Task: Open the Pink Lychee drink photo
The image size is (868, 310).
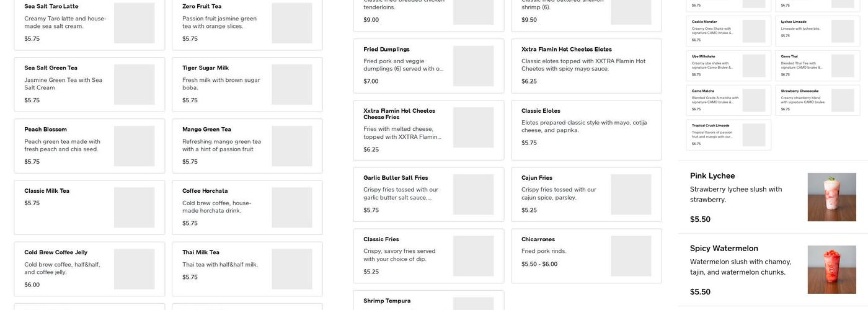Action: click(831, 197)
